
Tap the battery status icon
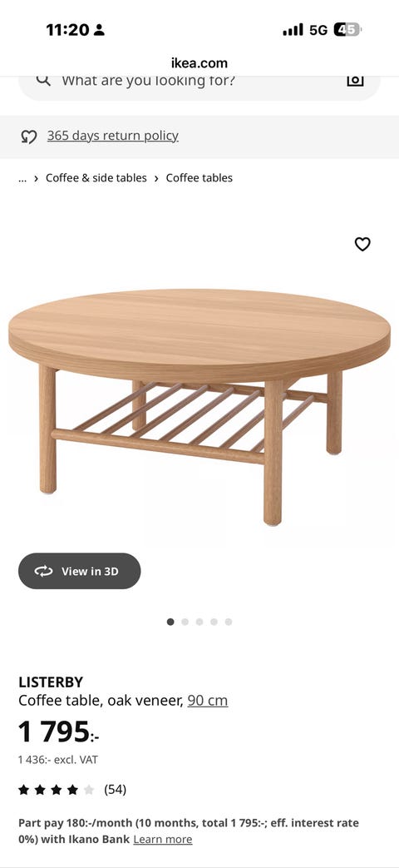pos(347,30)
